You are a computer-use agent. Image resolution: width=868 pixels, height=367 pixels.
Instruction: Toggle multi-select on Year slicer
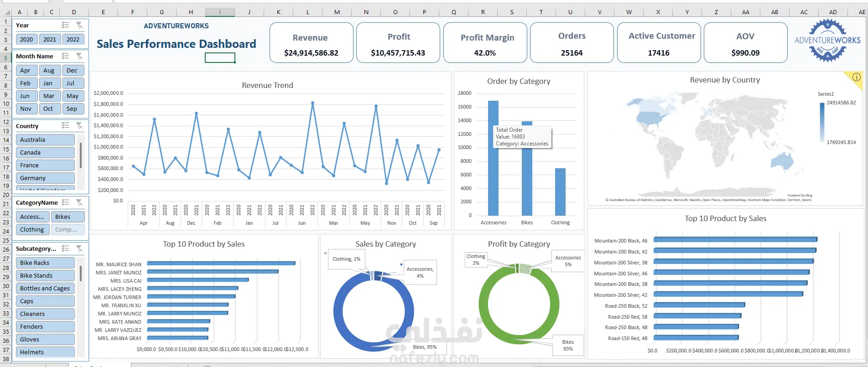[65, 25]
